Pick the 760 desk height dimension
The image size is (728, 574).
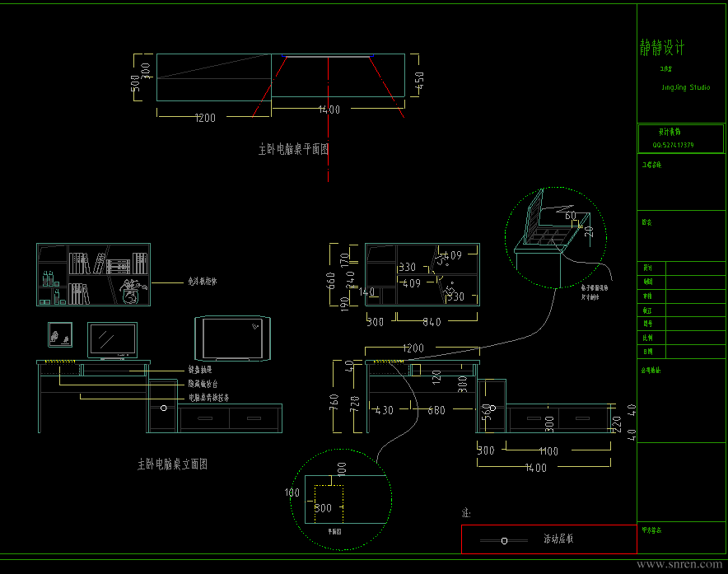pos(334,403)
